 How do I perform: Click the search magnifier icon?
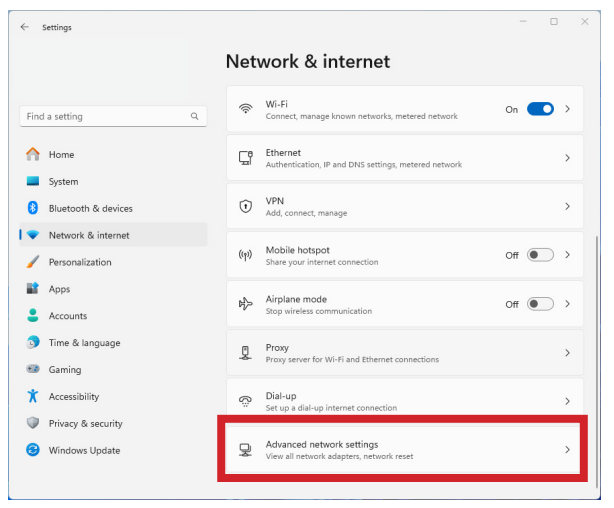pyautogui.click(x=195, y=116)
